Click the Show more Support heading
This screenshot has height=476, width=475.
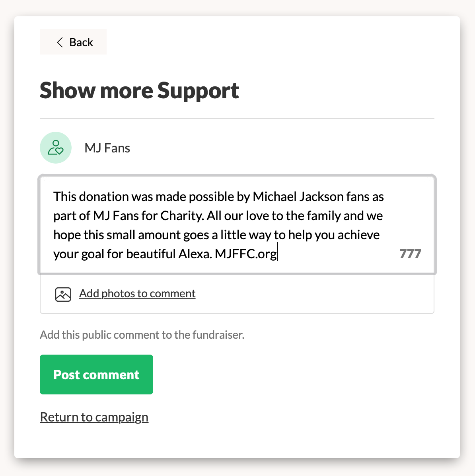point(139,90)
